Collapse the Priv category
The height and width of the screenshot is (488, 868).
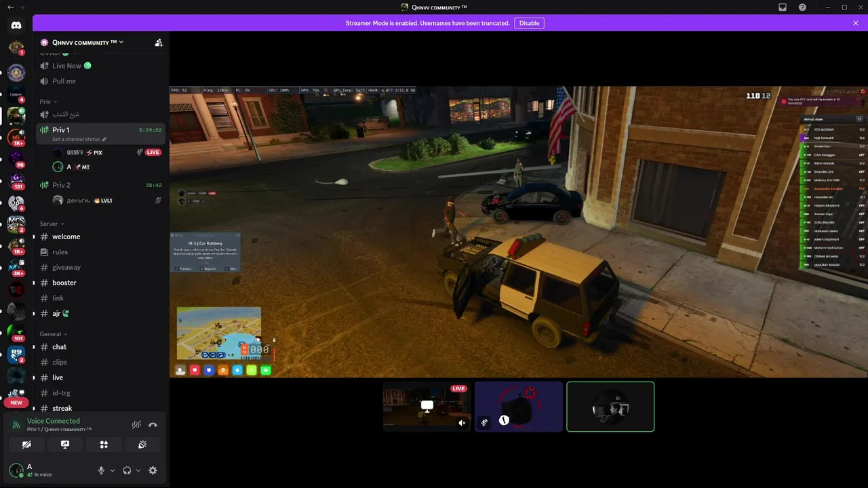point(48,102)
